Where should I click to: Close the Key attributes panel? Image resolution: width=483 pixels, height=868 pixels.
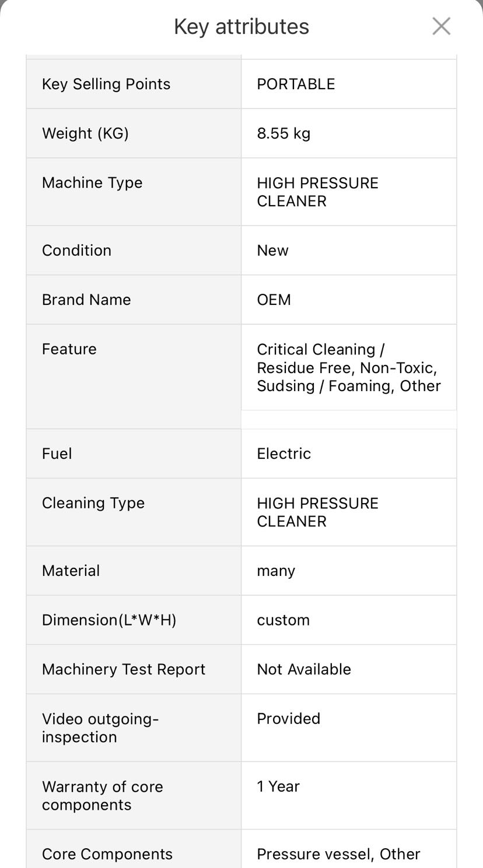coord(441,26)
